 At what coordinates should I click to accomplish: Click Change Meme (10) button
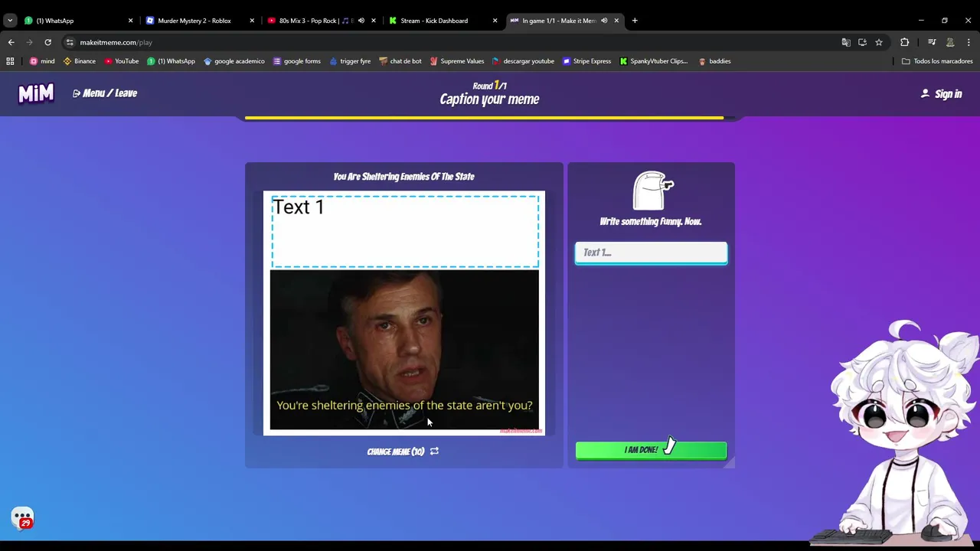pos(403,452)
